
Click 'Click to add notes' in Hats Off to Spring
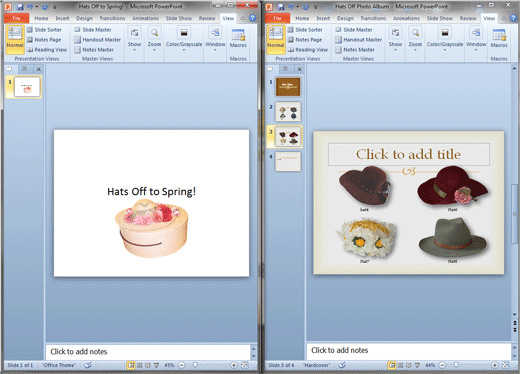click(x=148, y=352)
